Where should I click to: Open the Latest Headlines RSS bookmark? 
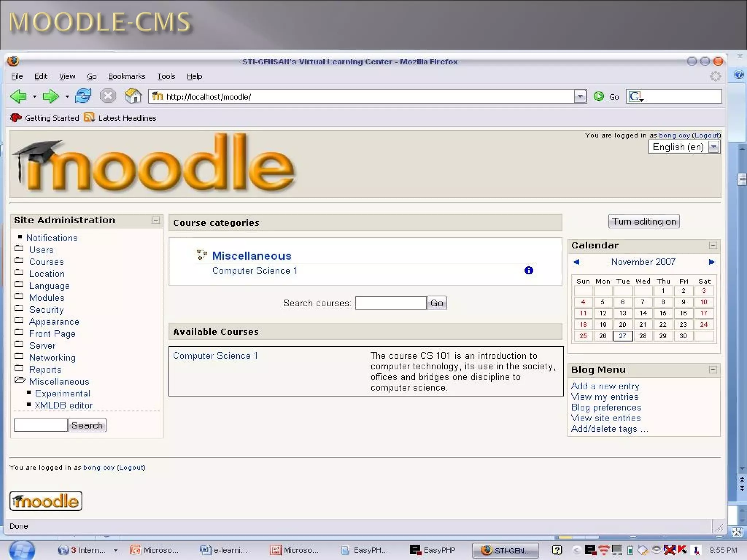(x=120, y=118)
